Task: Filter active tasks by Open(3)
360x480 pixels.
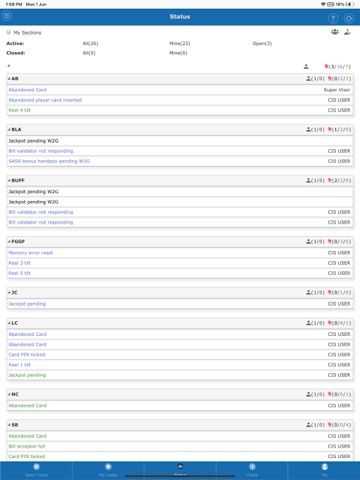Action: 262,43
